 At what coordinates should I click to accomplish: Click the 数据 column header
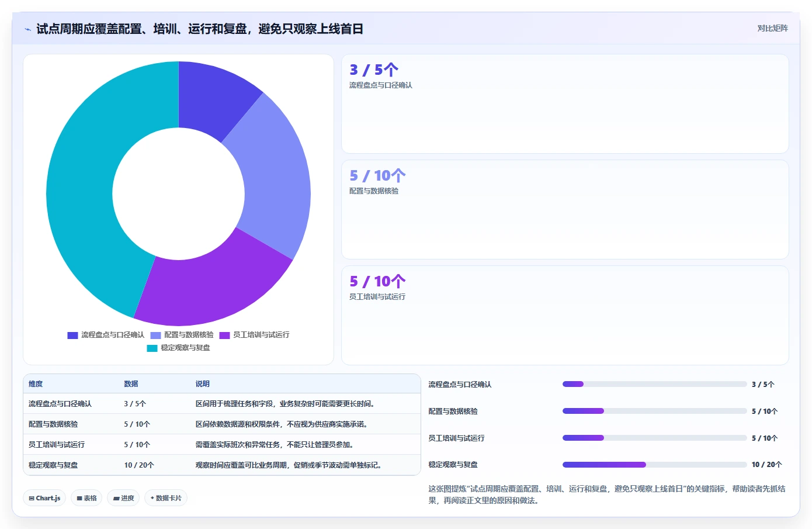coord(131,384)
